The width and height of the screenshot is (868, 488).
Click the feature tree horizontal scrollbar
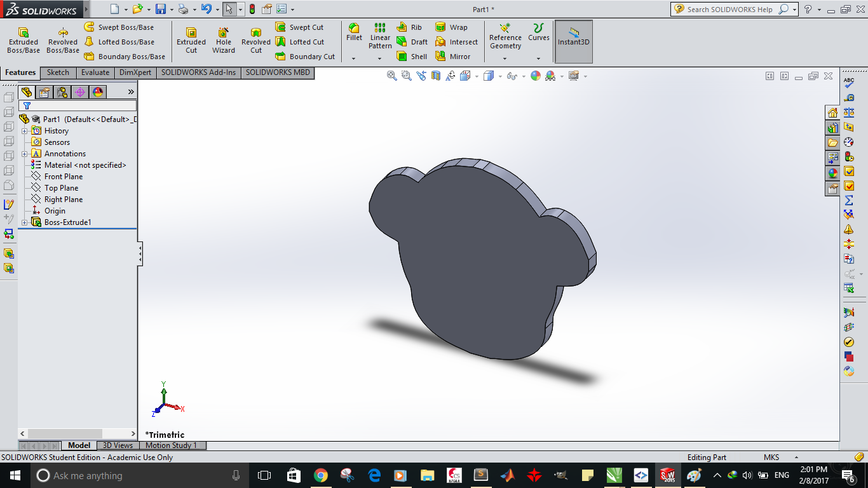pyautogui.click(x=77, y=433)
